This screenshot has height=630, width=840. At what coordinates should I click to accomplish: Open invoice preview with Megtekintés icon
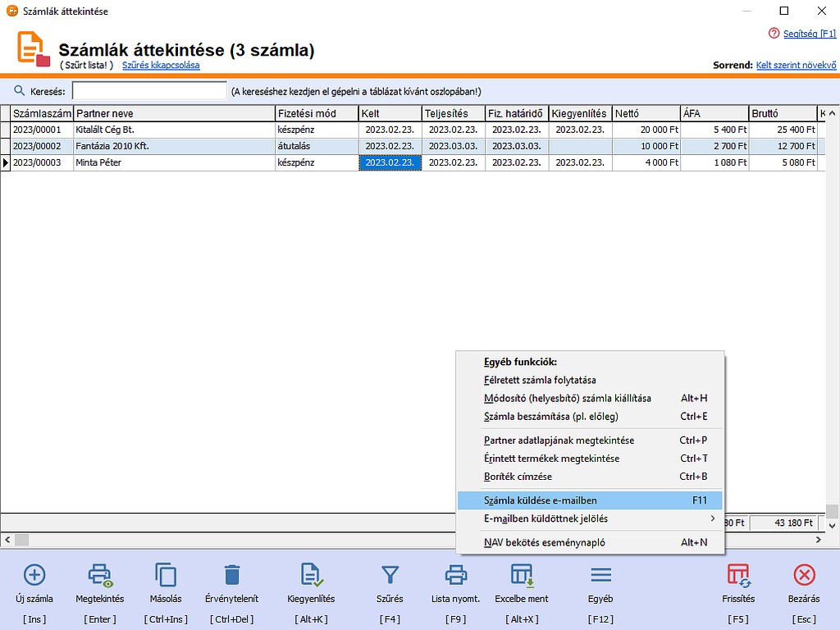tap(101, 575)
